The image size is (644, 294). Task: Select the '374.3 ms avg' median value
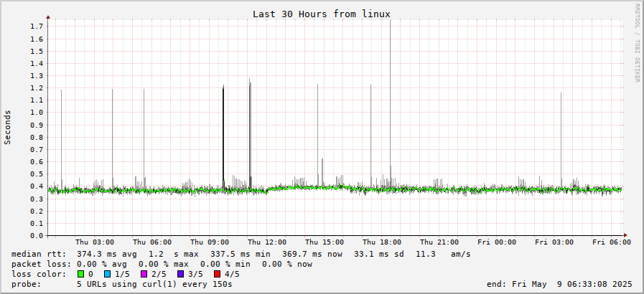[x=107, y=255]
